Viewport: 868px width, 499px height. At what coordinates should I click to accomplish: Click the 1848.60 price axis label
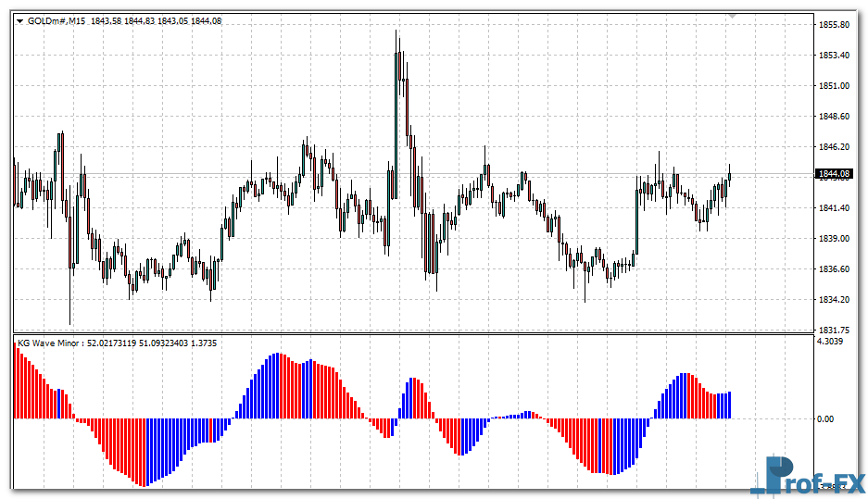pos(835,117)
